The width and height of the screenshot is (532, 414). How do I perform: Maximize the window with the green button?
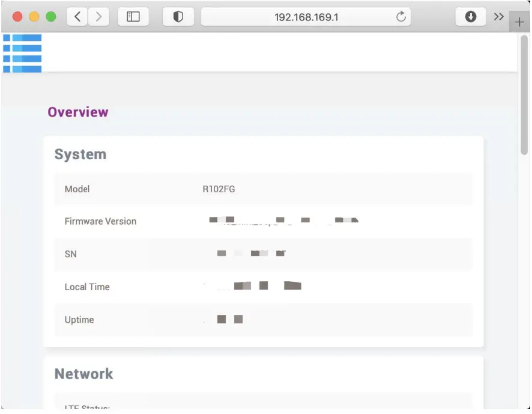coord(51,17)
